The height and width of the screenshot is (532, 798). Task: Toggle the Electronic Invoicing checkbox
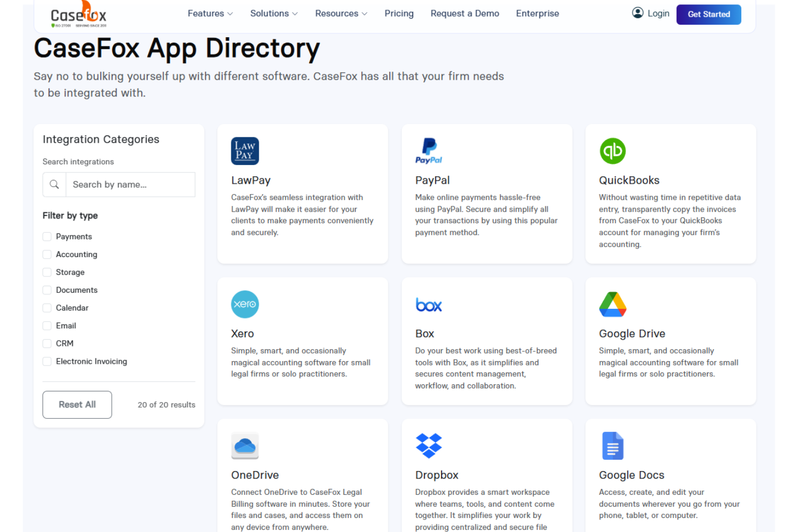[x=47, y=361]
